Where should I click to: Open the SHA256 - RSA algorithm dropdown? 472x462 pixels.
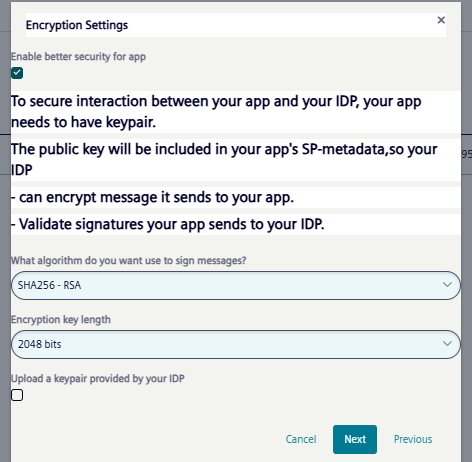click(x=236, y=285)
